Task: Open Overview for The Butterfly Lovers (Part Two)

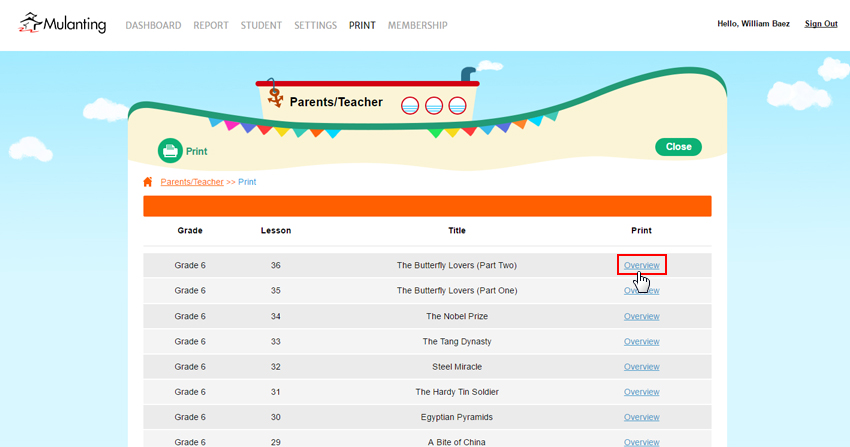Action: tap(641, 265)
